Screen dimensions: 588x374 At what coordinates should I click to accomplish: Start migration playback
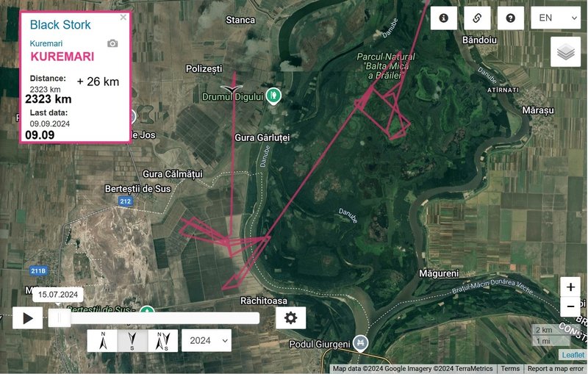(x=27, y=318)
